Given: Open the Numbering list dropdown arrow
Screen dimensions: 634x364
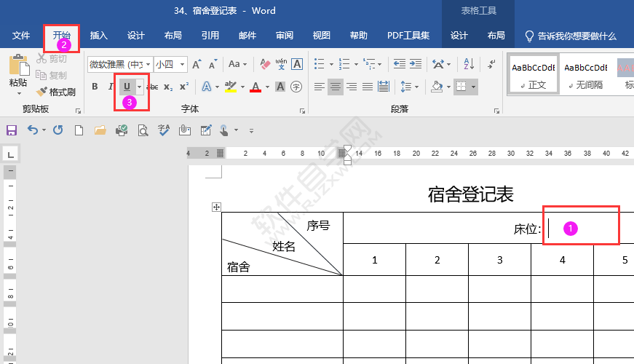Looking at the screenshot, I should tap(356, 64).
